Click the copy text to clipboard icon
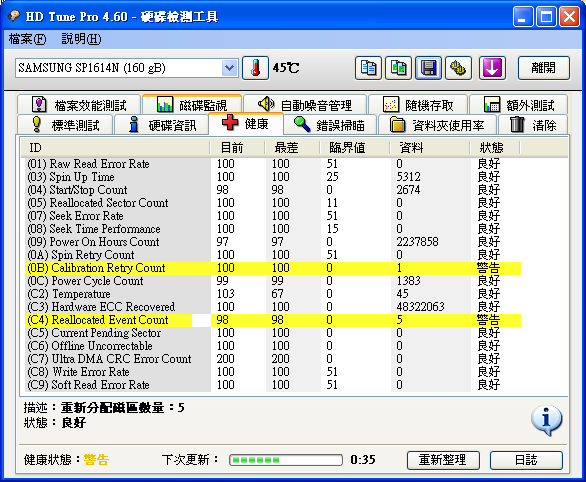Viewport: 586px width, 482px height. point(368,68)
